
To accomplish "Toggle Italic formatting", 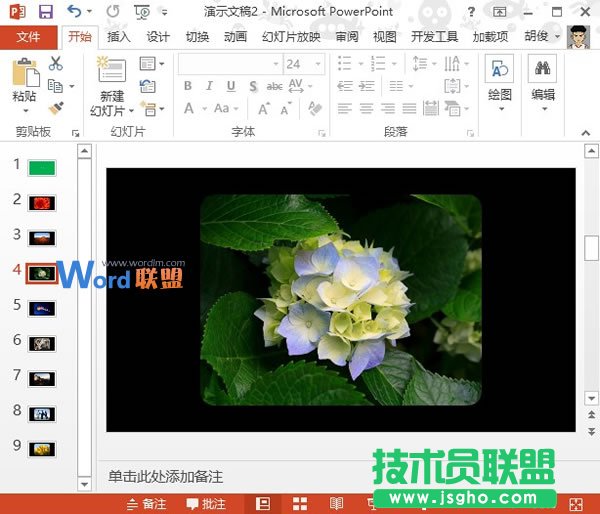I will click(x=209, y=86).
